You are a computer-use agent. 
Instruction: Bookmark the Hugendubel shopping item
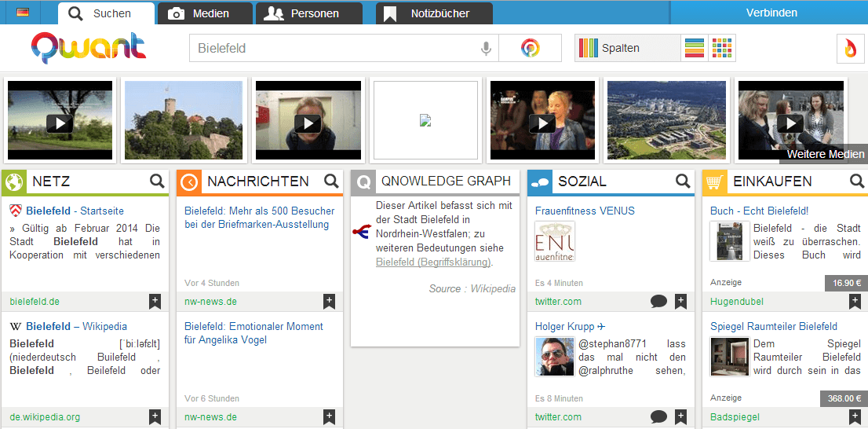(855, 302)
